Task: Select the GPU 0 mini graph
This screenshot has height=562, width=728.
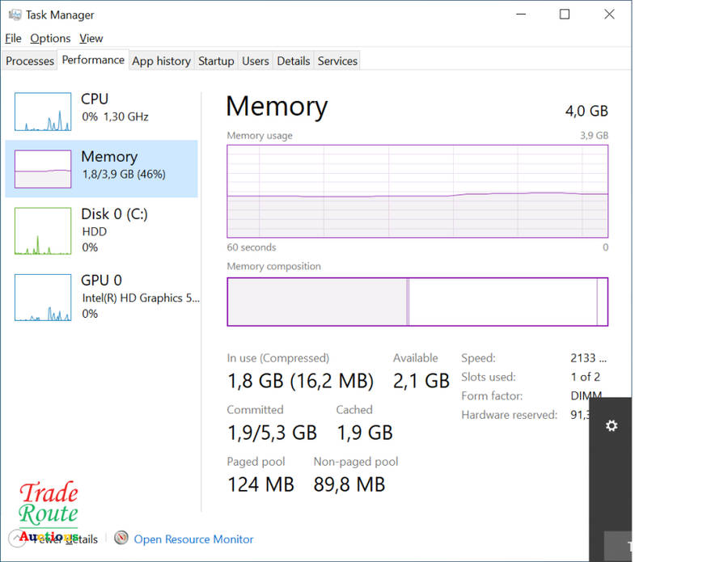Action: point(43,297)
